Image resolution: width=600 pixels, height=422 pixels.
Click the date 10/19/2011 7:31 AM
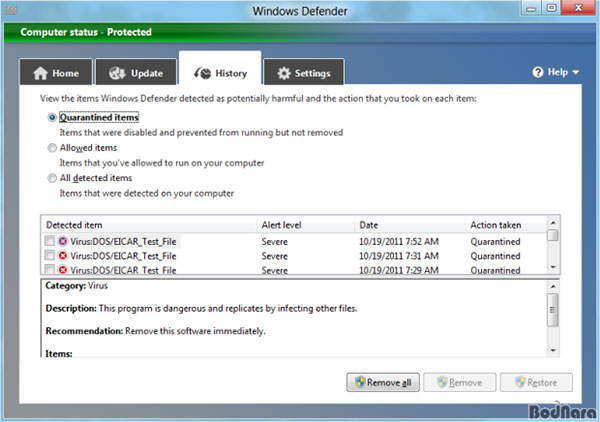pyautogui.click(x=399, y=256)
